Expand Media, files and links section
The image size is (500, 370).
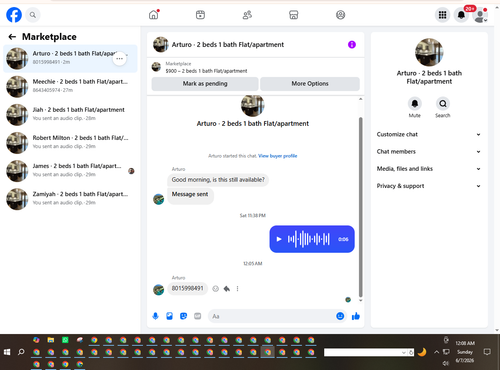coord(429,169)
